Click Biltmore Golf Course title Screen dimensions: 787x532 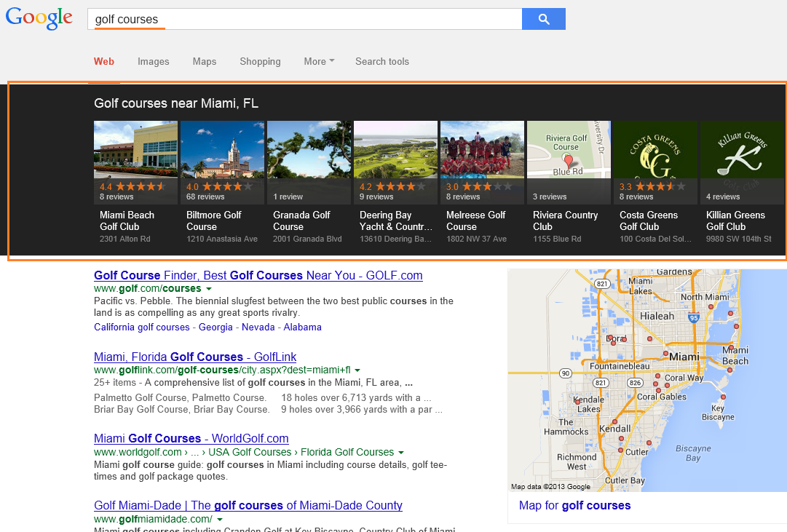214,221
